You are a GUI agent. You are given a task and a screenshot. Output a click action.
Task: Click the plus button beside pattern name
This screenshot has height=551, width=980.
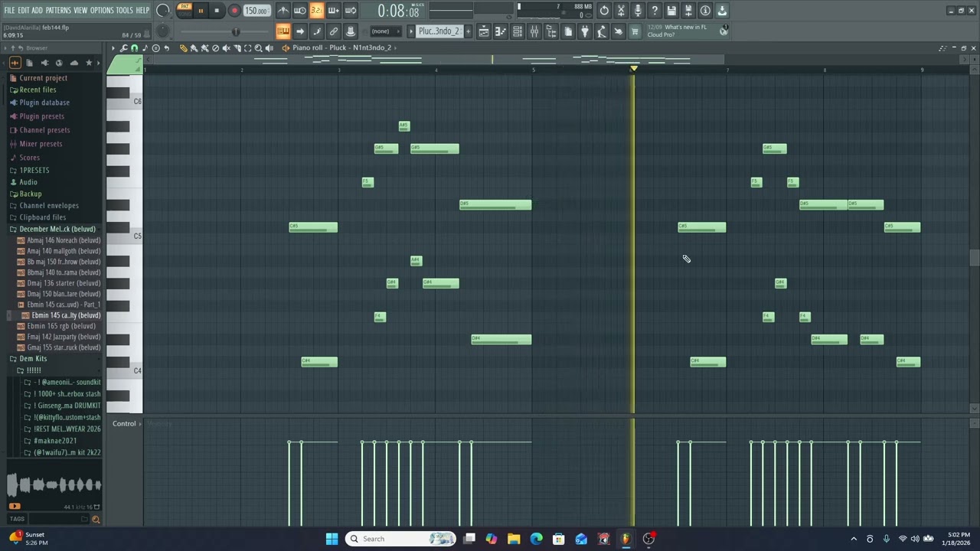click(469, 31)
